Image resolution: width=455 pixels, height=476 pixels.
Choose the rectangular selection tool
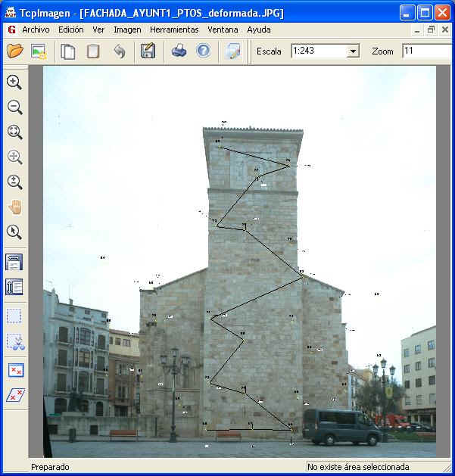(14, 316)
